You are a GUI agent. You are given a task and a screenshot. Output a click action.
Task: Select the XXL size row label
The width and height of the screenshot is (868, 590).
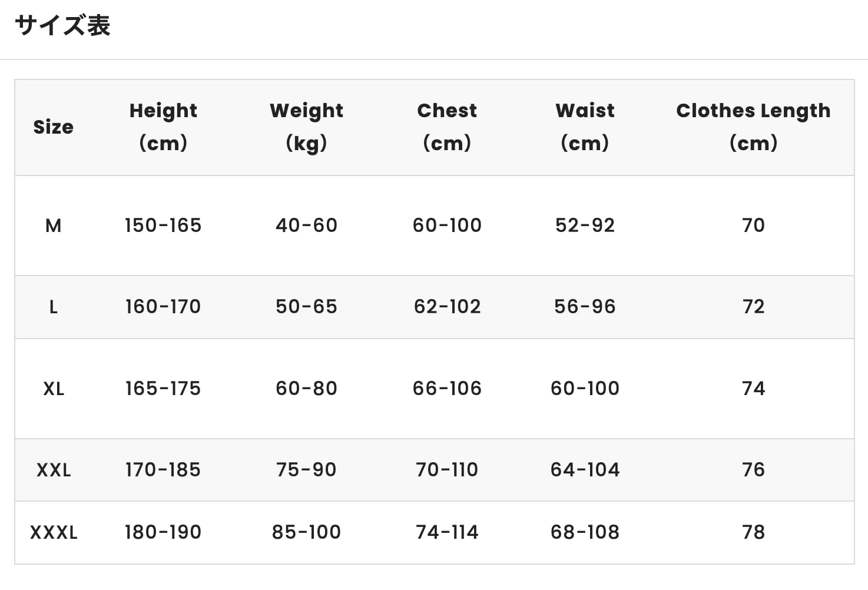(54, 470)
